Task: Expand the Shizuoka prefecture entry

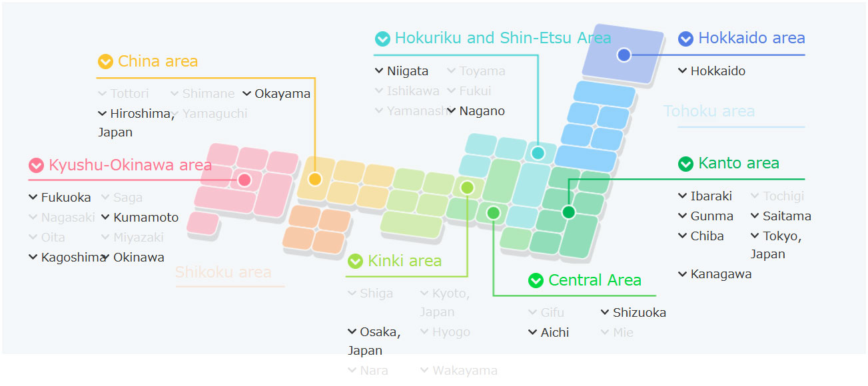Action: (633, 313)
